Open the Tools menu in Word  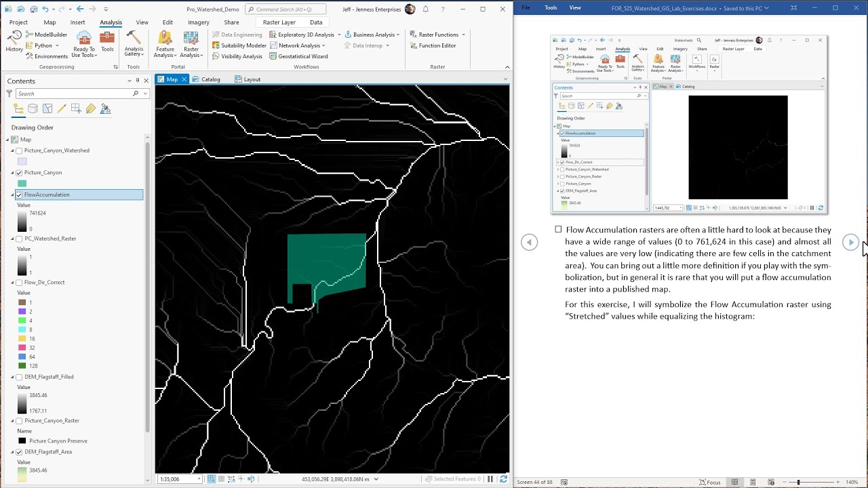(551, 7)
